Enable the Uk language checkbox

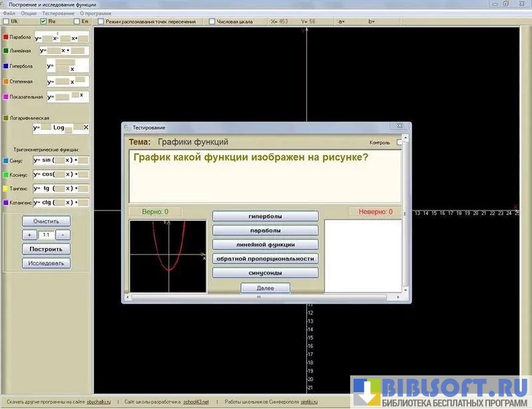point(6,22)
